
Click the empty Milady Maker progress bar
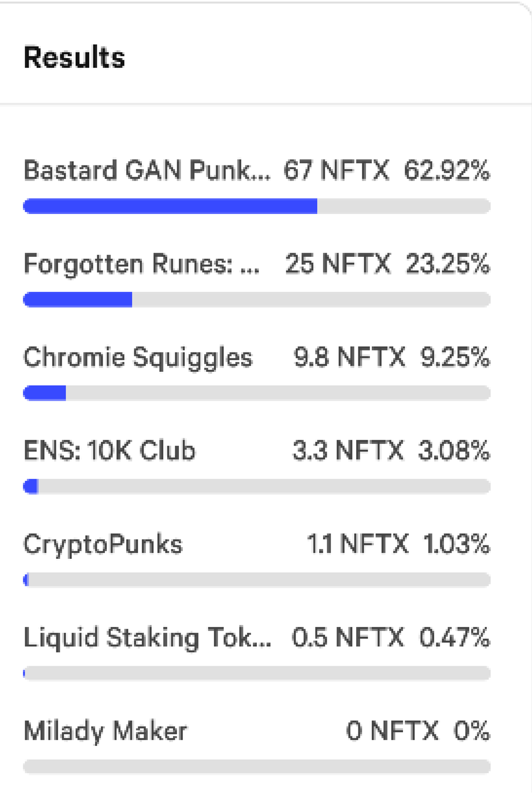point(256,767)
